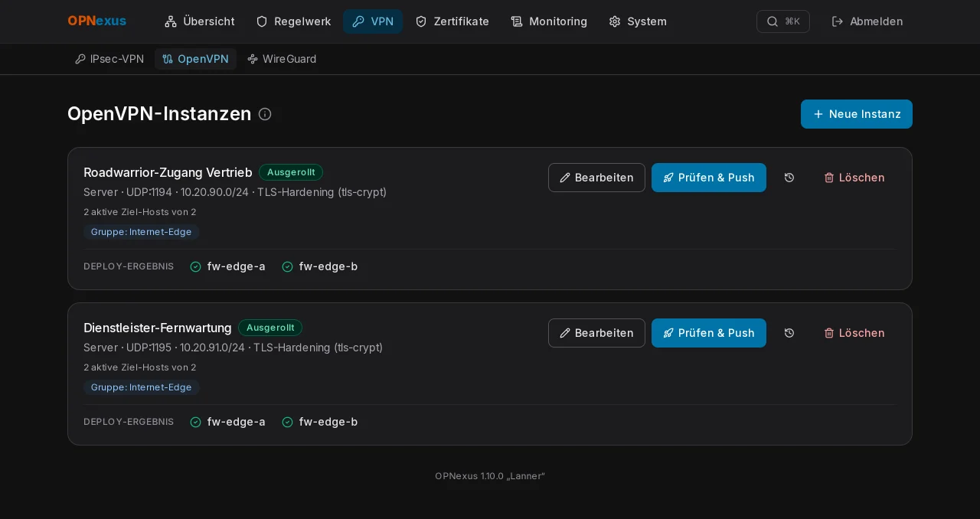Click the Internet-Edge group tag under Roadwarrior-Zugang

142,232
